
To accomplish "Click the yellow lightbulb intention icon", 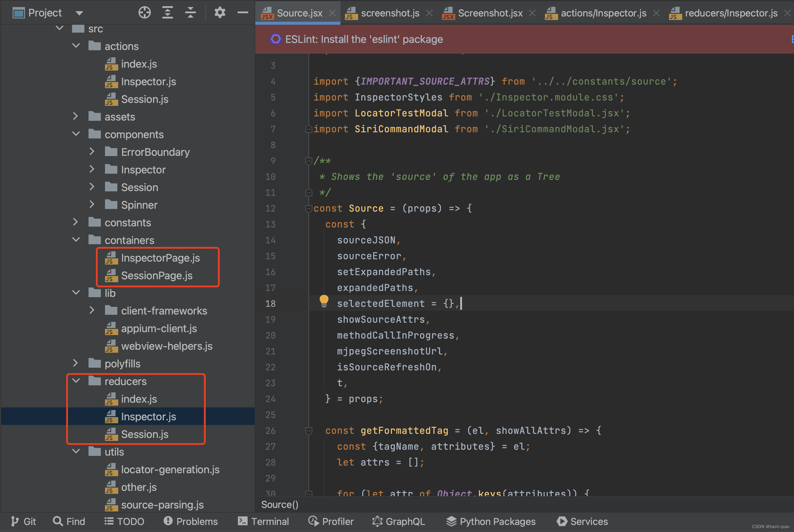I will coord(324,301).
